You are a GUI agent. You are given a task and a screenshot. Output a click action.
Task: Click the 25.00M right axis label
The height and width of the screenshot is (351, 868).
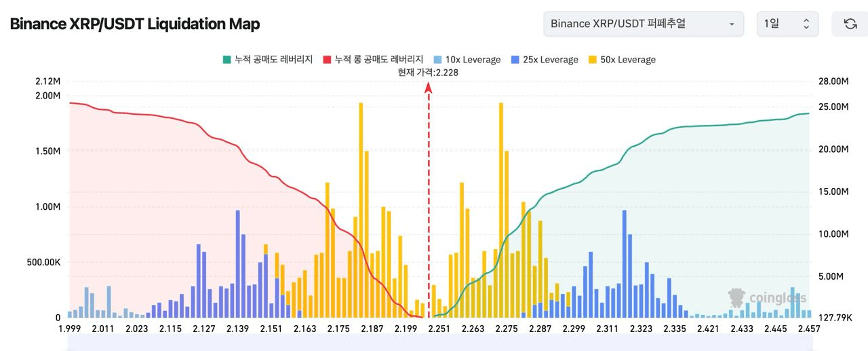tap(834, 107)
